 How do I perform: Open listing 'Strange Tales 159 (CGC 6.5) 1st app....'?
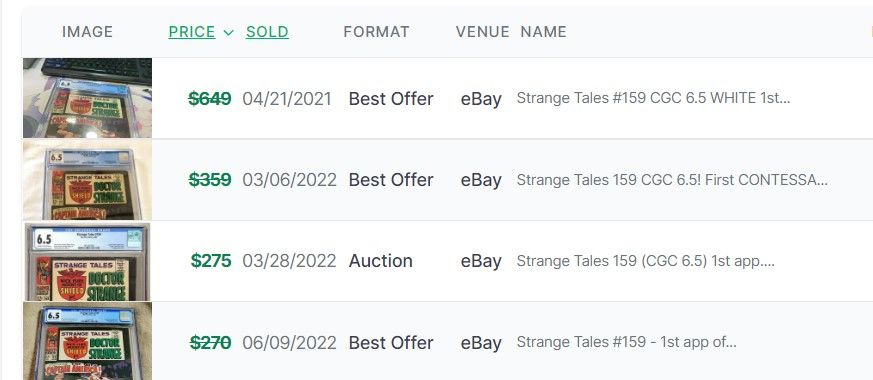click(x=645, y=261)
